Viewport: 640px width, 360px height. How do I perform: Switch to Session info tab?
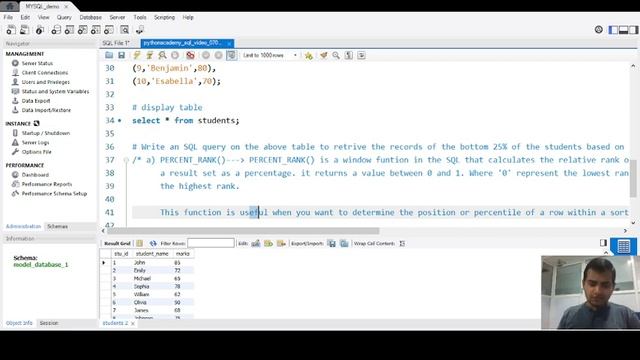point(49,323)
